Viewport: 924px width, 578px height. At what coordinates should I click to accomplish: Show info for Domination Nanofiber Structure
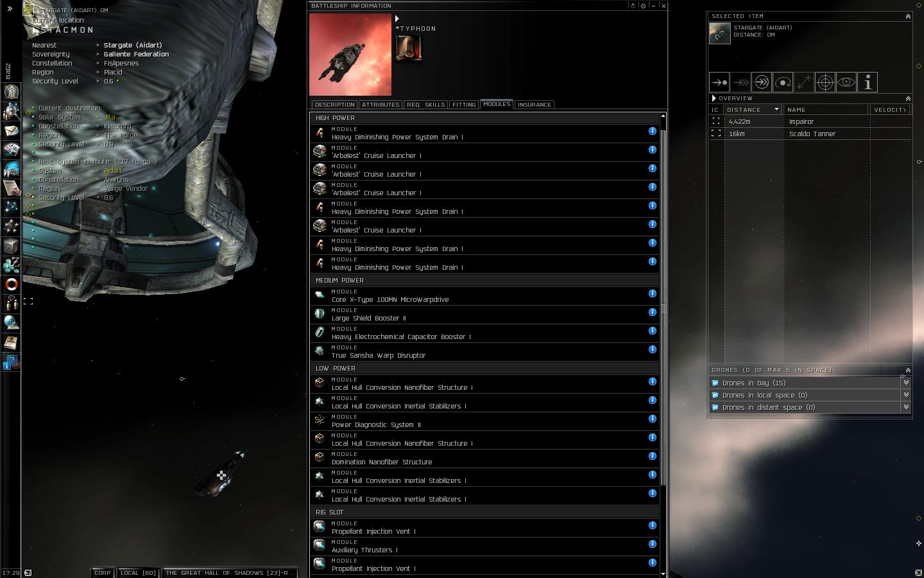[652, 456]
